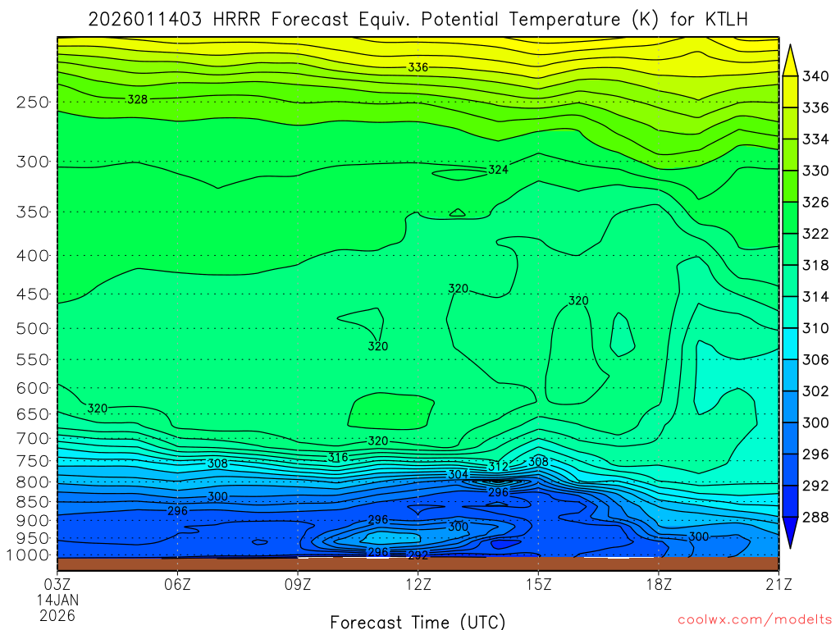Click the 314 value on the color legend
The height and width of the screenshot is (630, 840).
tap(815, 297)
